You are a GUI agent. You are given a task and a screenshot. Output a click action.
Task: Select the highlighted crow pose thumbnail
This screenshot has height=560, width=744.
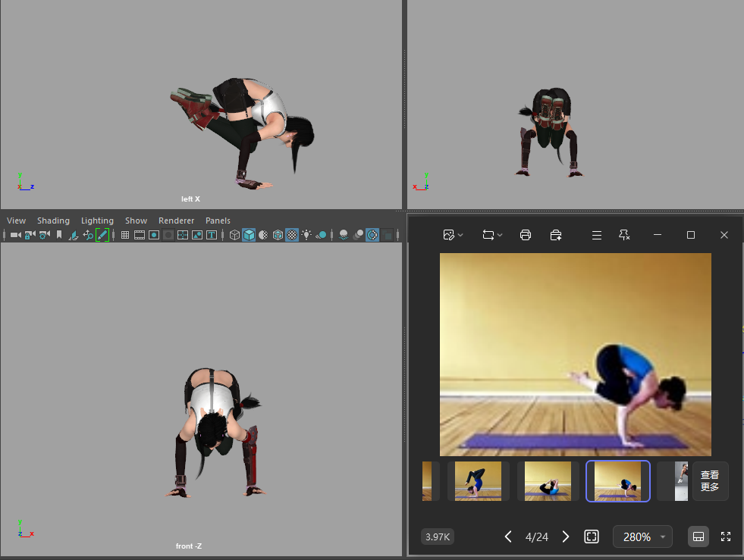[618, 481]
